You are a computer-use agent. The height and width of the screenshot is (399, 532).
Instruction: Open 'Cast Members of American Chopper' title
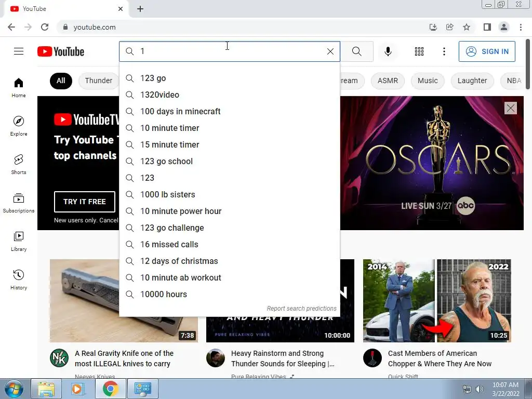click(440, 358)
